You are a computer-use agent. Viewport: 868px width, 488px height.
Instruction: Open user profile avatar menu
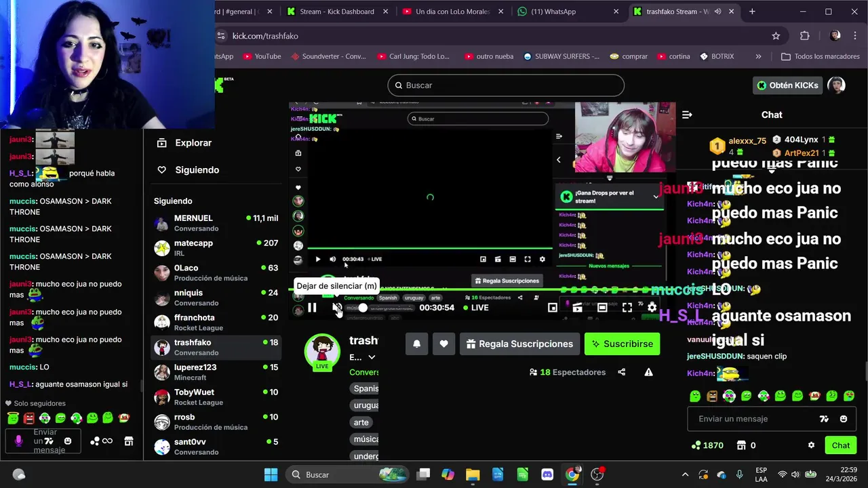point(837,85)
